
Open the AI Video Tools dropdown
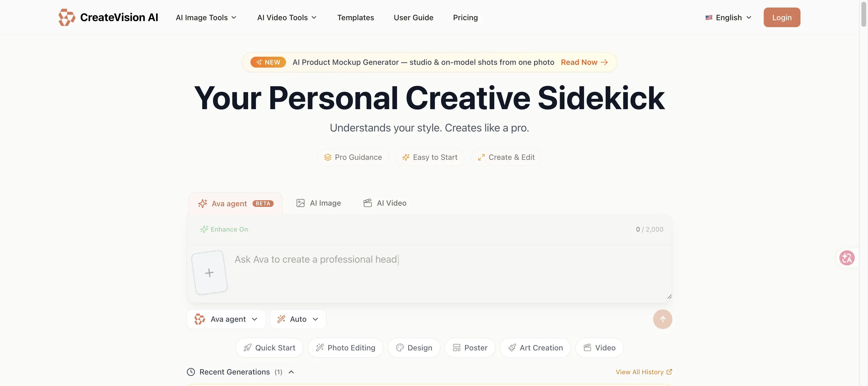click(287, 17)
